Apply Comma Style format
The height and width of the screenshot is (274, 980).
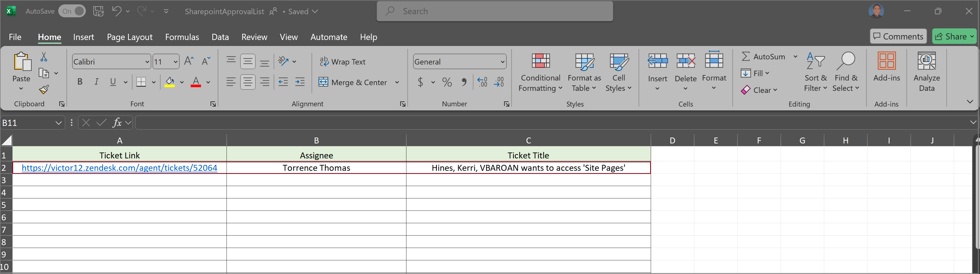(464, 82)
